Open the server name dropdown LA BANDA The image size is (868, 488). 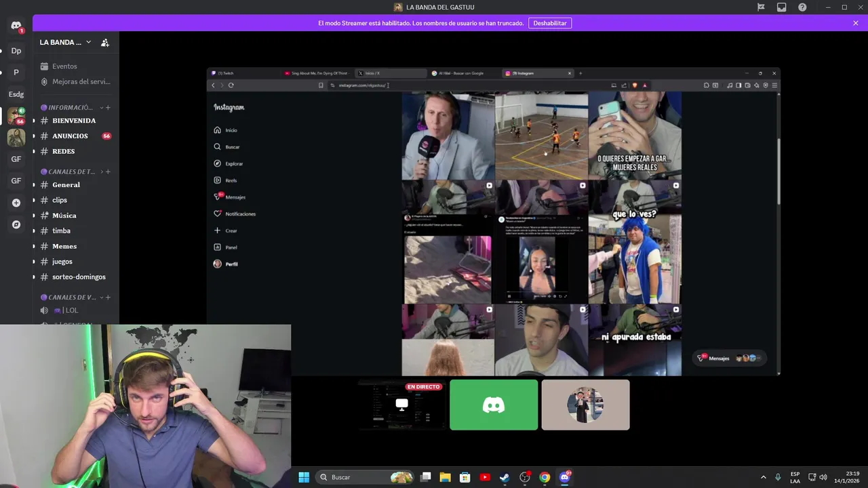coord(65,42)
